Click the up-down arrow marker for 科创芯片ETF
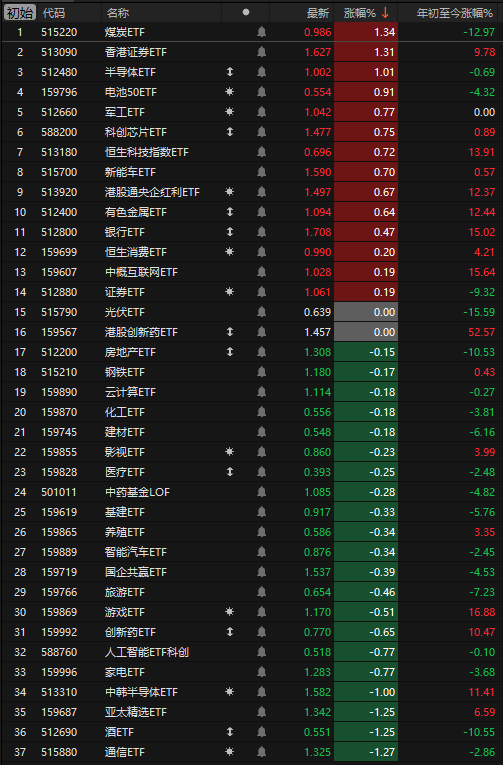 point(230,132)
